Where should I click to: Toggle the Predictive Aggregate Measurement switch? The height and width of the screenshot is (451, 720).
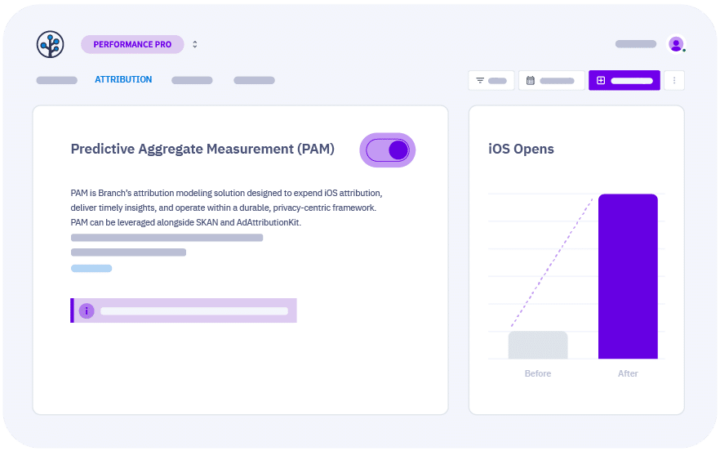point(388,150)
